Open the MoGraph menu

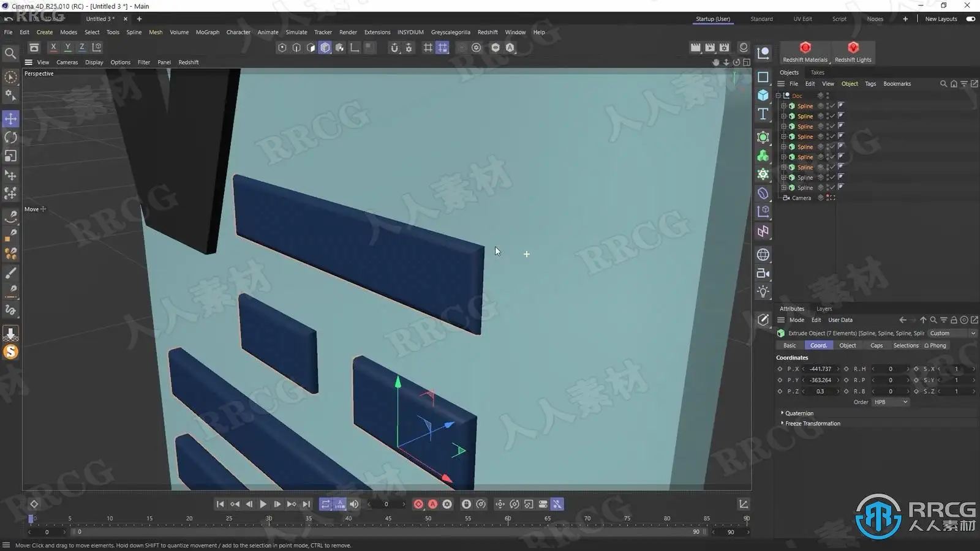tap(207, 32)
